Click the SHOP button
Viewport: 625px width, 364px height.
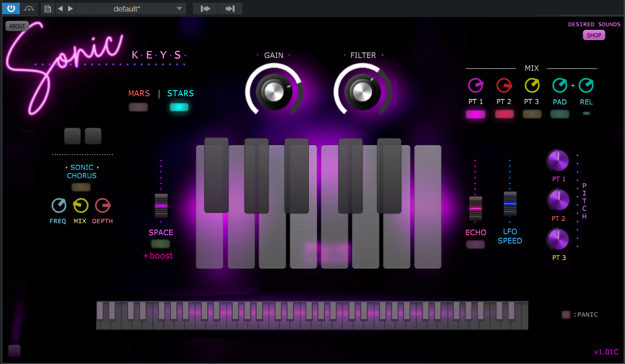(594, 35)
